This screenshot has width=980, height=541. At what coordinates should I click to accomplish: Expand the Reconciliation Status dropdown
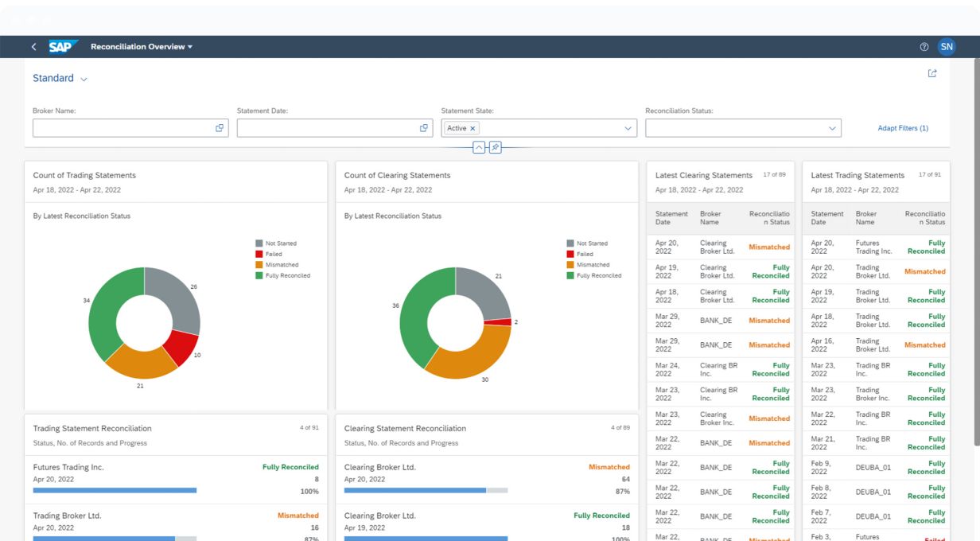pos(832,128)
